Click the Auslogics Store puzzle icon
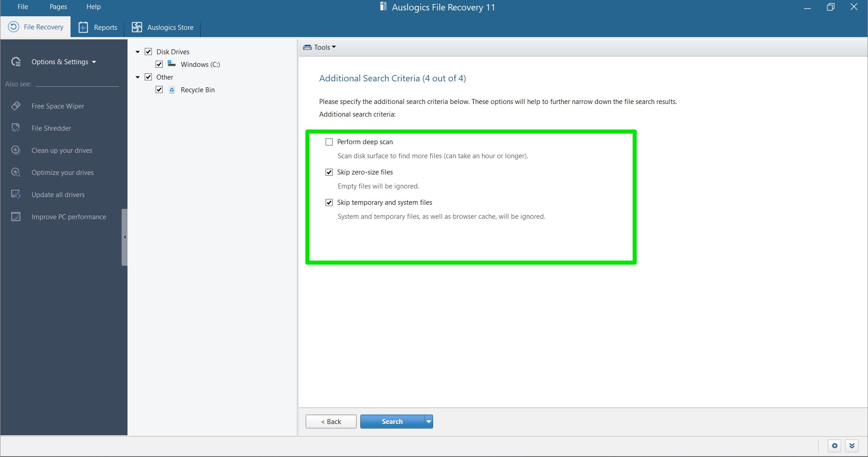 [137, 27]
